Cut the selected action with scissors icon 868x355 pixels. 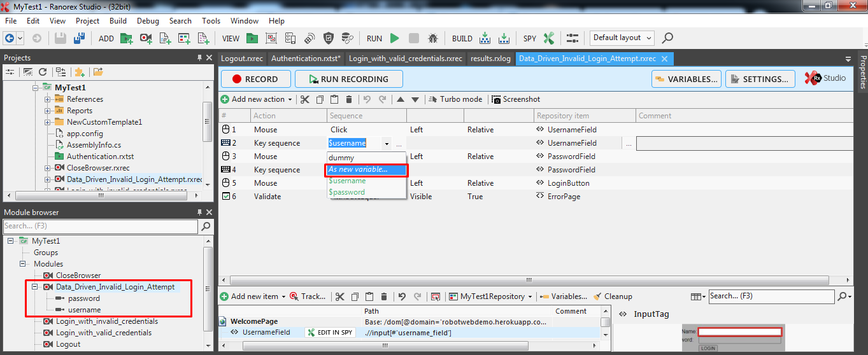(x=304, y=99)
